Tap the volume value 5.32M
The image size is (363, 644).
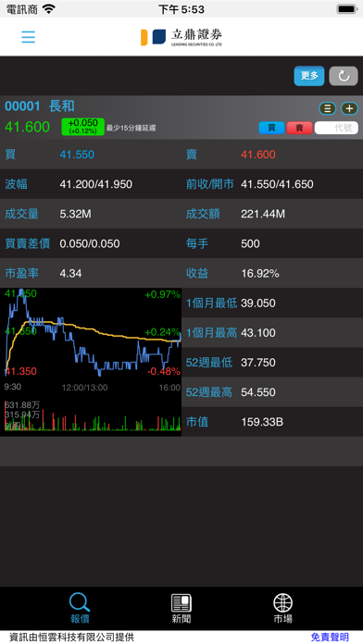(x=75, y=214)
